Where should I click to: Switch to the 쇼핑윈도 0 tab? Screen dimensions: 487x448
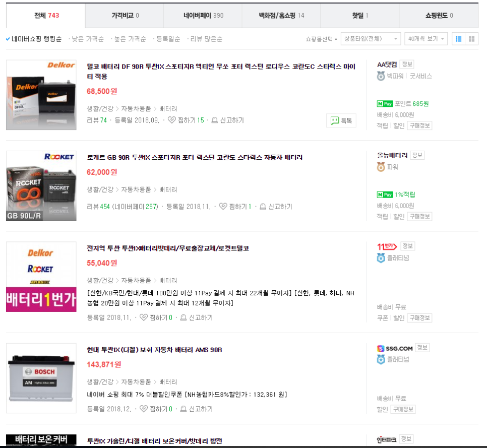coord(439,16)
